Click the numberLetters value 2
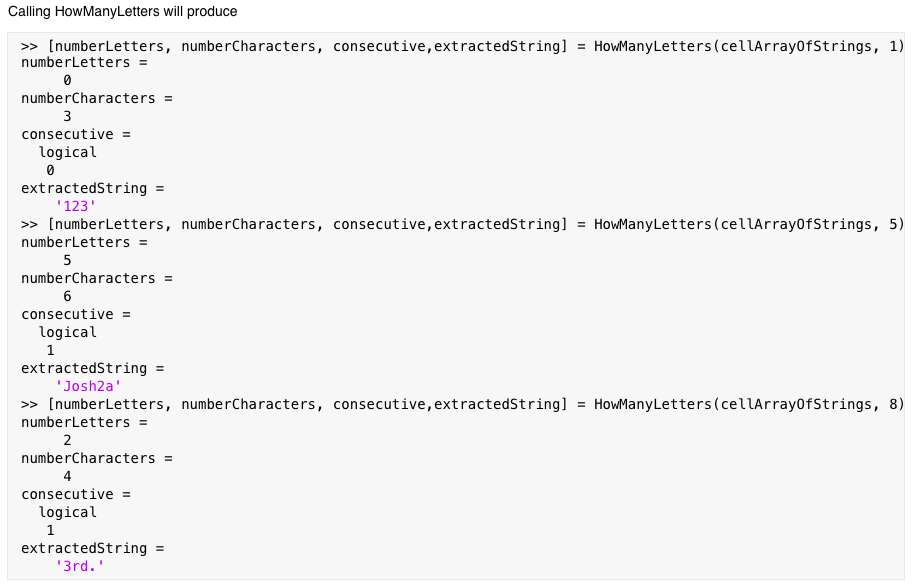Screen dimensions: 919x588 (67, 441)
